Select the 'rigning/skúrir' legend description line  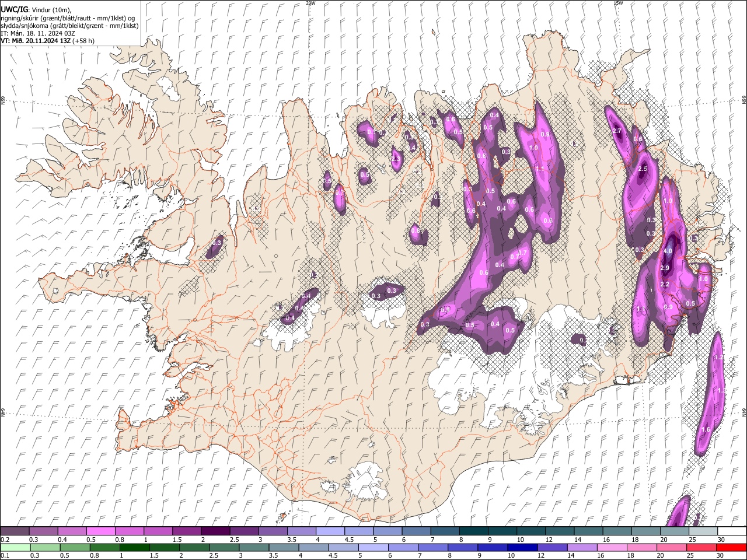(68, 17)
